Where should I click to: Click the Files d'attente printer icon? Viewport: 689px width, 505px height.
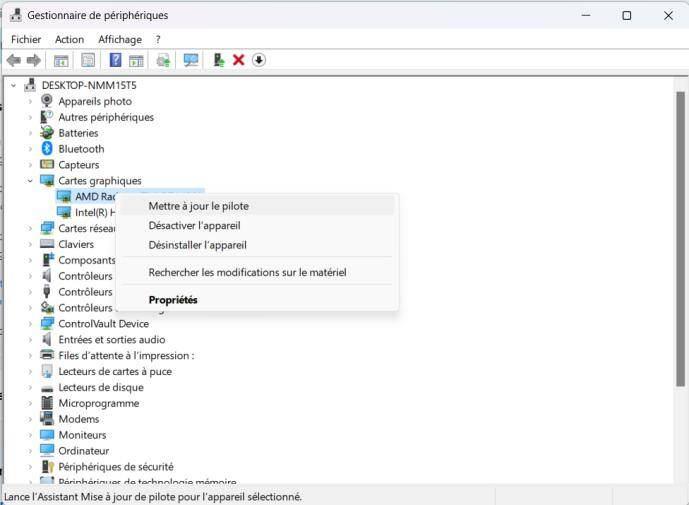click(47, 355)
